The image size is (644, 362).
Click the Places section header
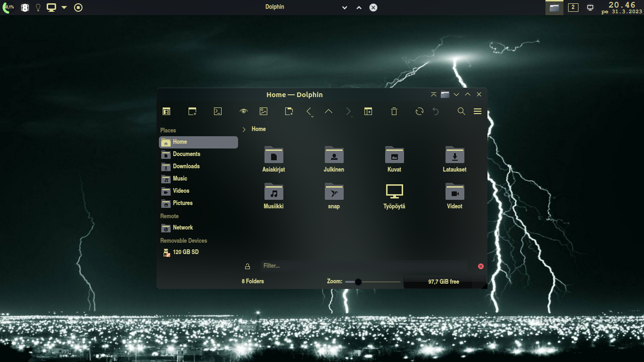tap(168, 131)
